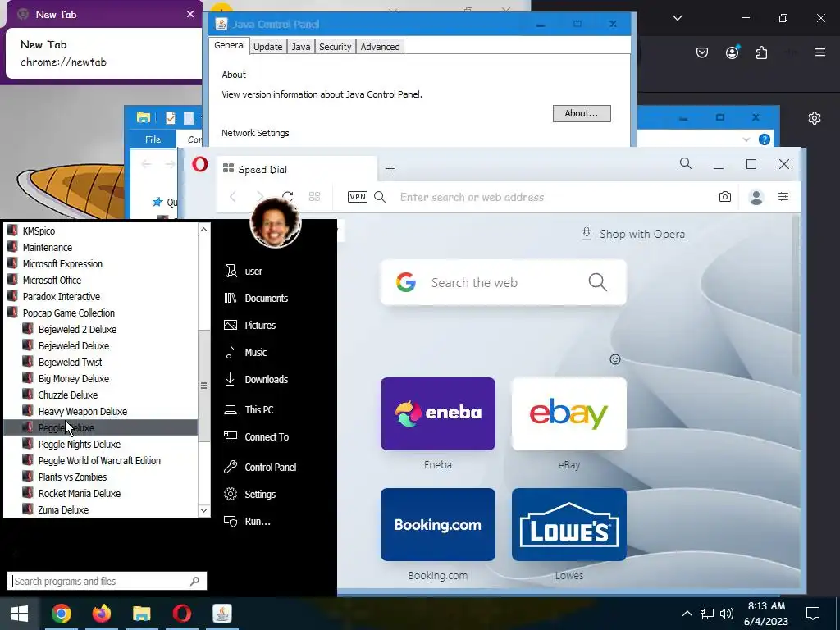
Task: Collapse the Popcap Game Collection folder
Action: tap(69, 313)
